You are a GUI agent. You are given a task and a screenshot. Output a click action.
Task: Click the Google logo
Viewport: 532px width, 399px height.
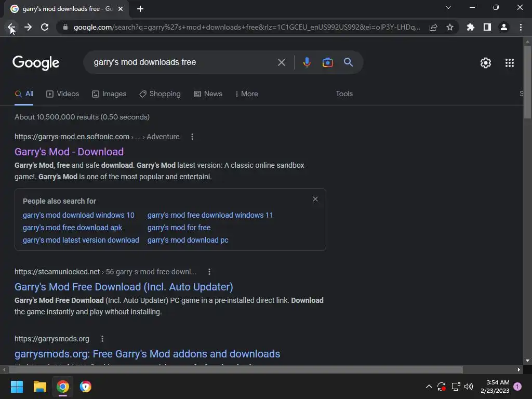click(36, 63)
